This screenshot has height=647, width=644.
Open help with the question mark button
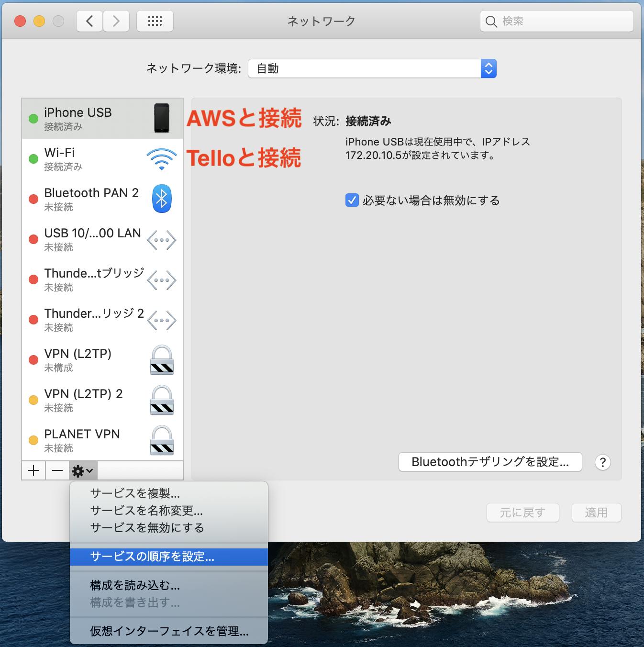(x=603, y=462)
